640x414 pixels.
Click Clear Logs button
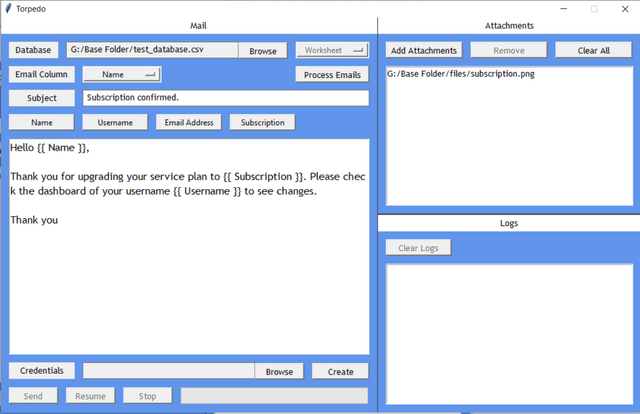(418, 248)
